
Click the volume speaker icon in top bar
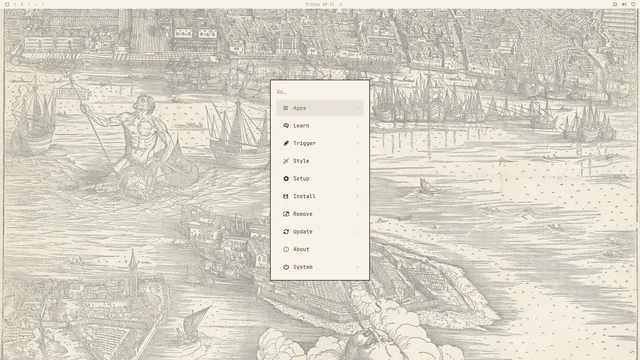click(624, 4)
